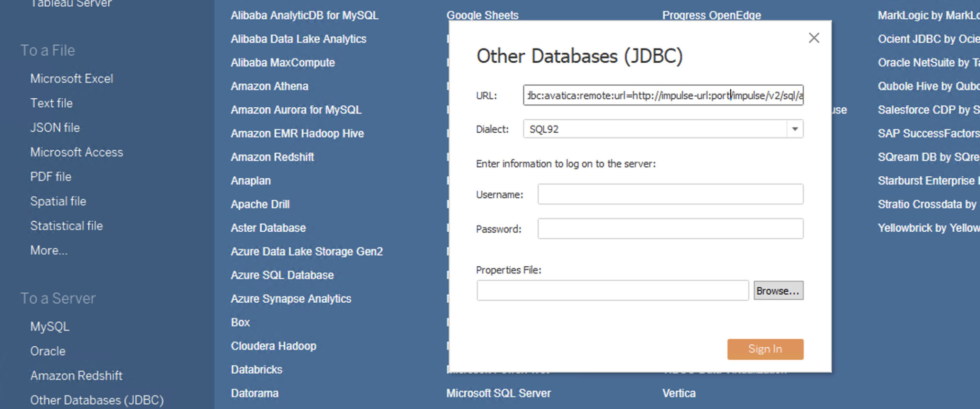
Task: Choose Qubole Hive connector
Action: point(929,86)
